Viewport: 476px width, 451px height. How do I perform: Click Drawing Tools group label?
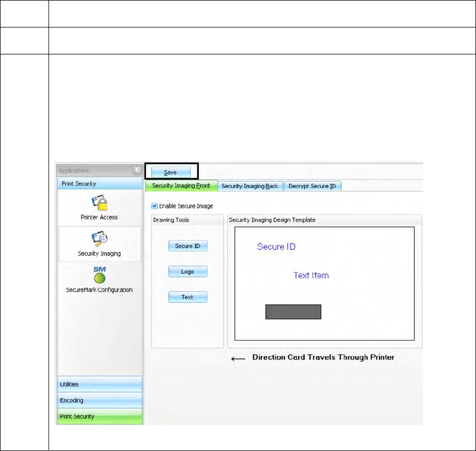coord(171,220)
